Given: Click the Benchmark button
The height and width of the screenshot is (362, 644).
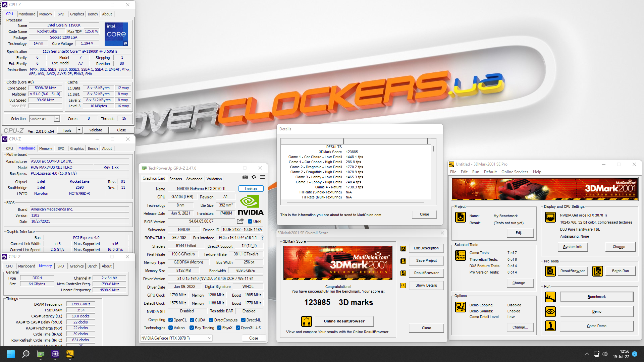Looking at the screenshot, I should [x=597, y=297].
